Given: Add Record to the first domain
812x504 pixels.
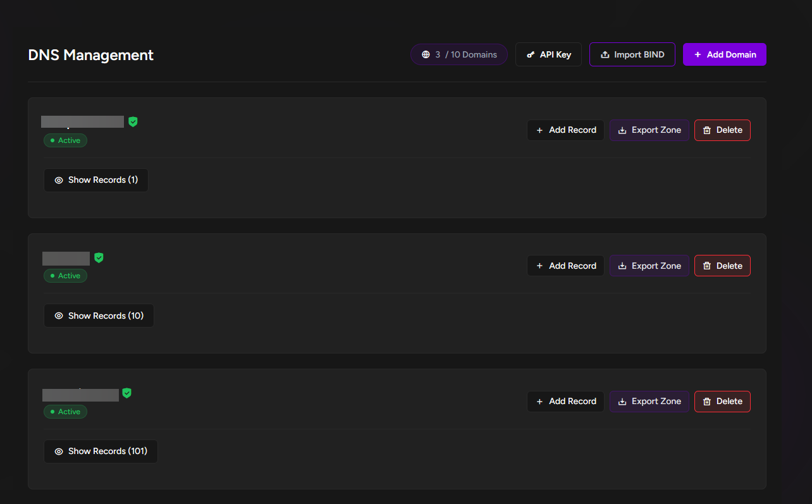Looking at the screenshot, I should point(565,130).
